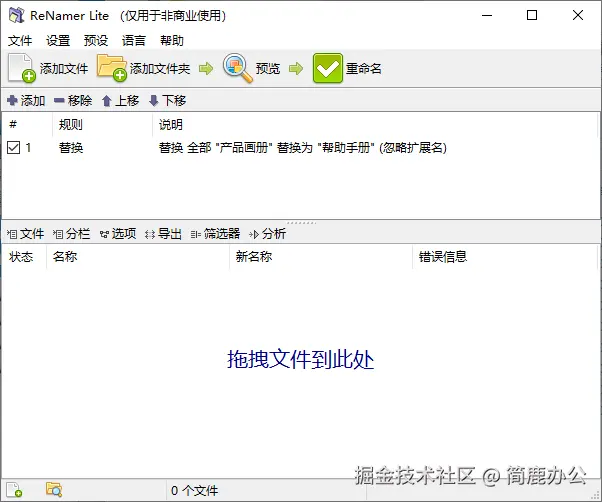The height and width of the screenshot is (502, 602).
Task: Click the # column header in rules
Action: pos(27,124)
